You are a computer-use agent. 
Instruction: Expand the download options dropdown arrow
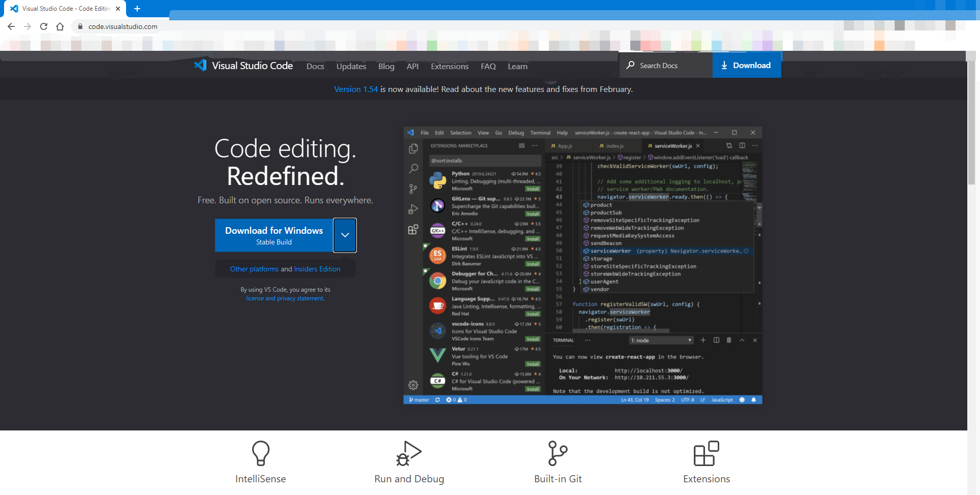coord(345,235)
